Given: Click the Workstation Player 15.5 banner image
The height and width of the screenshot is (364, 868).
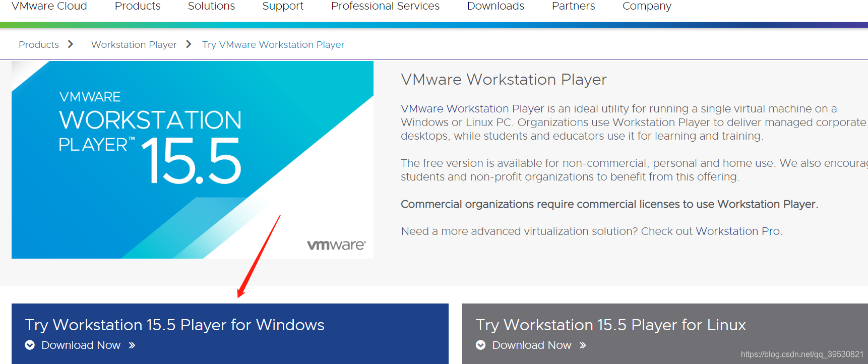Looking at the screenshot, I should click(x=193, y=160).
